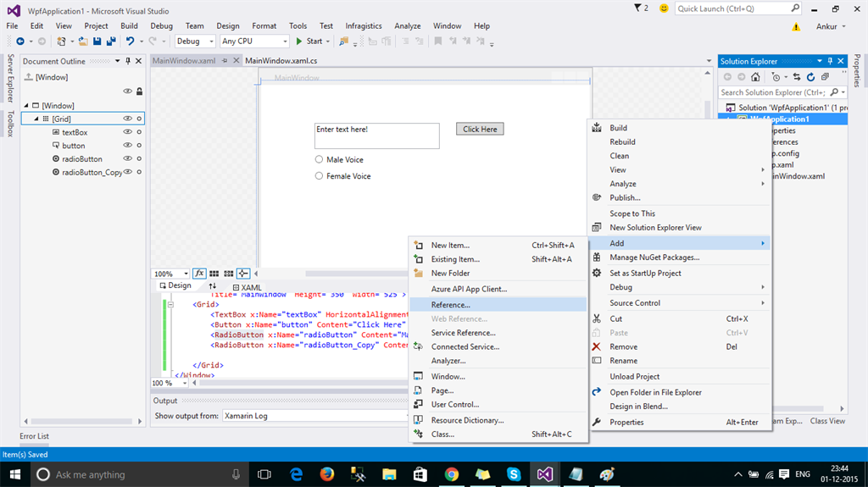868x487 pixels.
Task: Collapse the [Grid] node in Document Outline
Action: (x=36, y=119)
